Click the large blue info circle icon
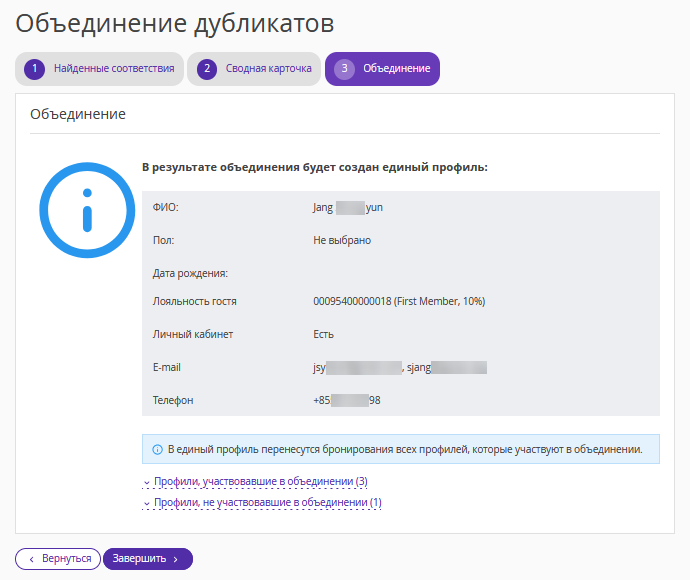The width and height of the screenshot is (690, 580). [x=87, y=210]
